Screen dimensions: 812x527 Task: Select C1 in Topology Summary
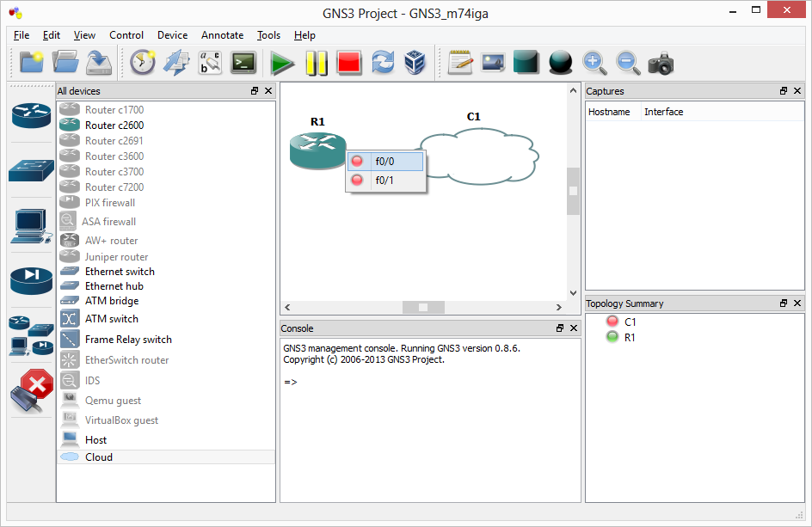tap(630, 322)
